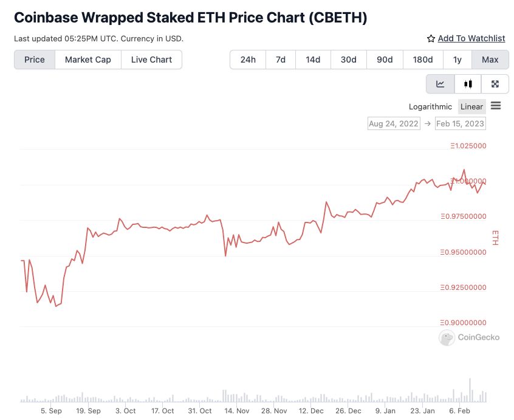The height and width of the screenshot is (420, 514).
Task: Select the line chart view icon
Action: [x=440, y=83]
